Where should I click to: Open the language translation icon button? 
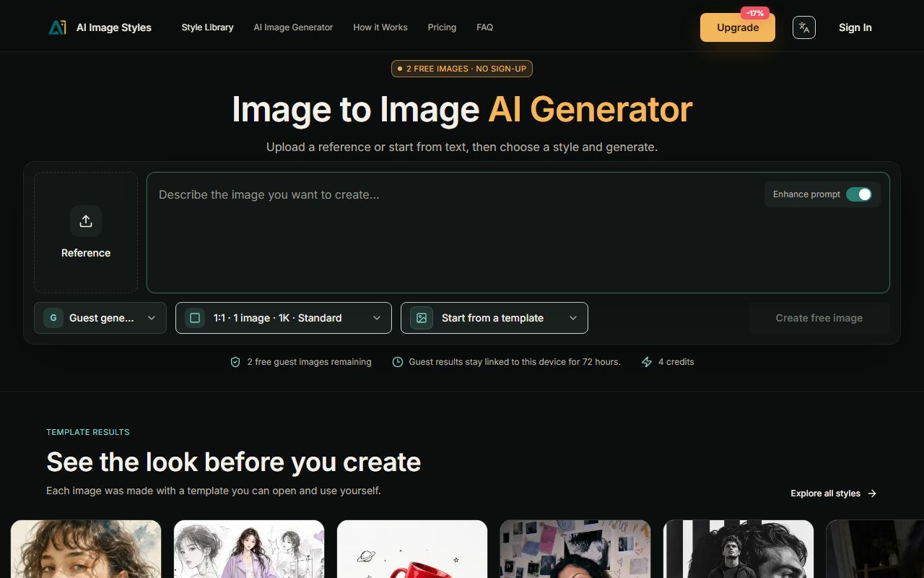pos(804,27)
